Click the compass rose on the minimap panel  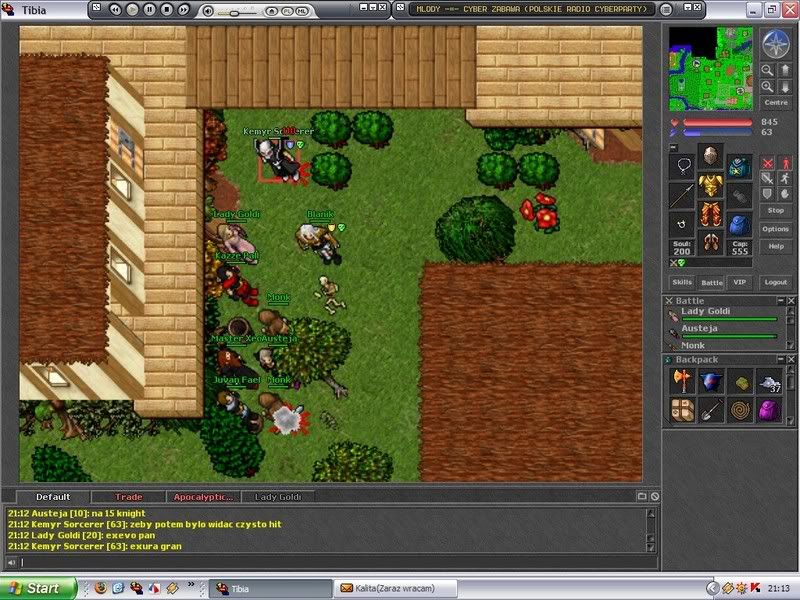click(x=776, y=44)
